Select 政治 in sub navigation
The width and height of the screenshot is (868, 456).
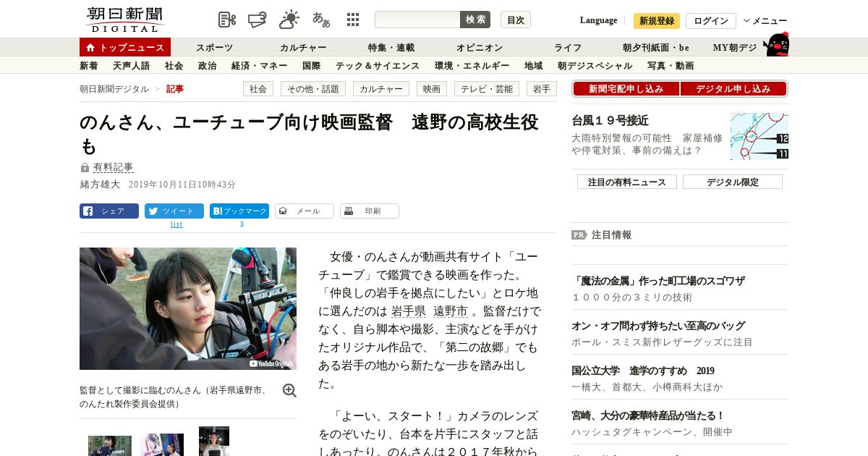(207, 66)
